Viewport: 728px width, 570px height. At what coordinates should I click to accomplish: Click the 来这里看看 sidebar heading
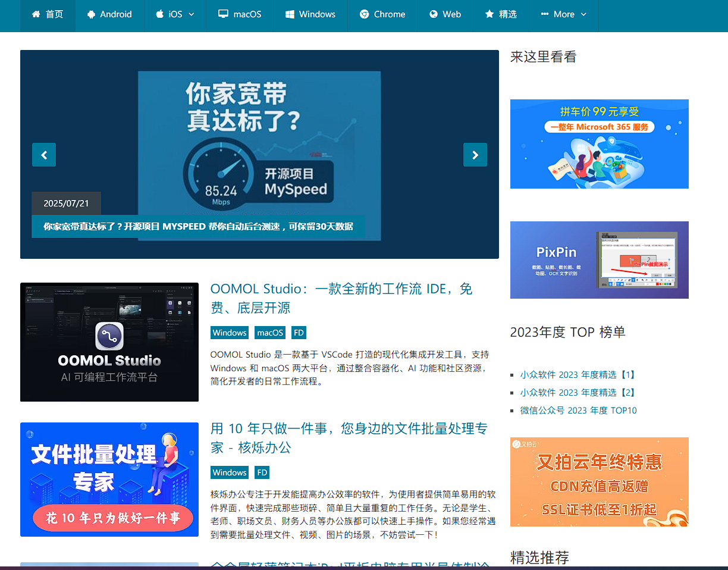[544, 57]
